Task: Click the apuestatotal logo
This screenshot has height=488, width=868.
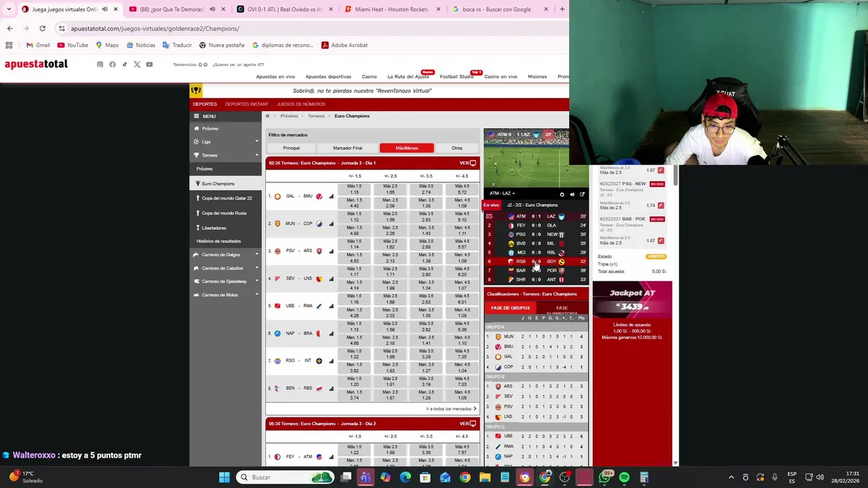Action: point(36,64)
